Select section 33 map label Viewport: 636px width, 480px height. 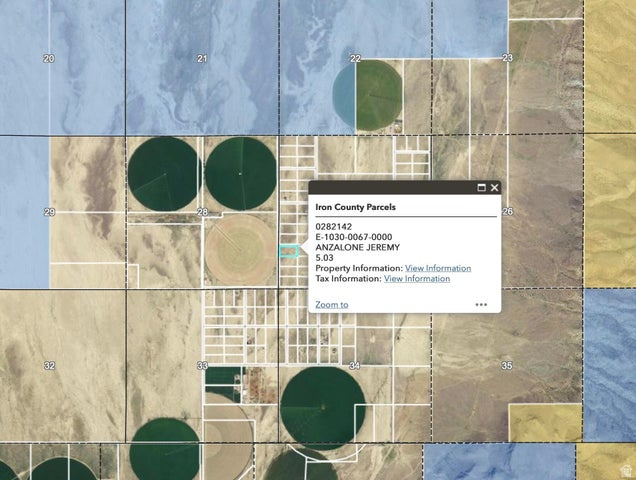coord(202,366)
